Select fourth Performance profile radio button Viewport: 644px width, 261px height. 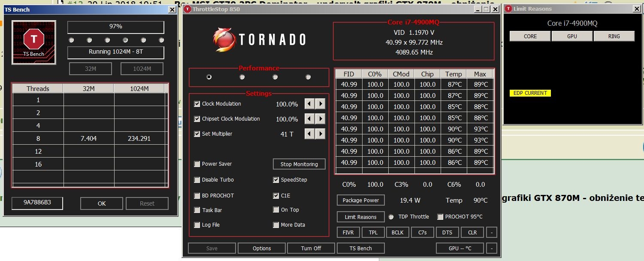(x=308, y=77)
